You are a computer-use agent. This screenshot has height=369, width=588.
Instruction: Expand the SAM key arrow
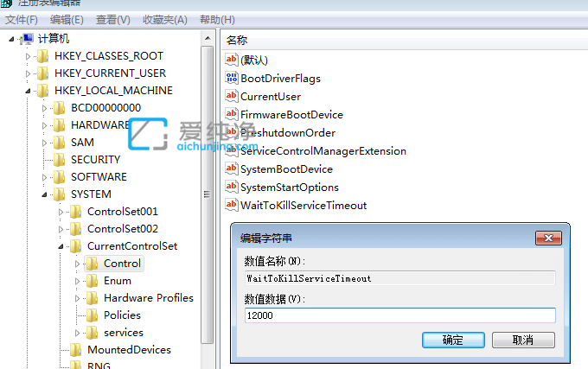(45, 143)
